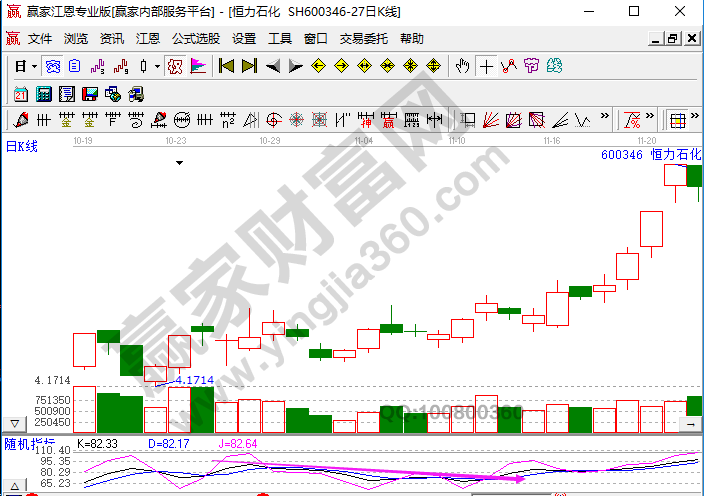
Task: Toggle the colored grid display button
Action: 677,120
